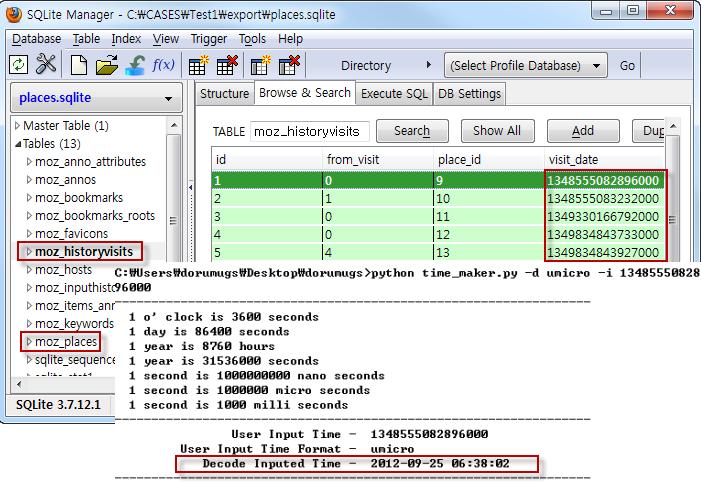Switch to the Execute SQL tab
Image resolution: width=701 pixels, height=482 pixels.
[394, 94]
